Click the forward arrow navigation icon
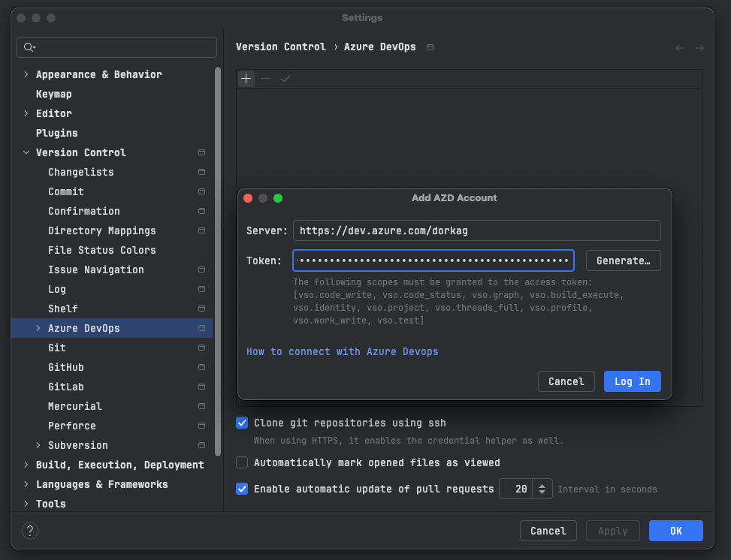The height and width of the screenshot is (560, 731). (x=699, y=48)
